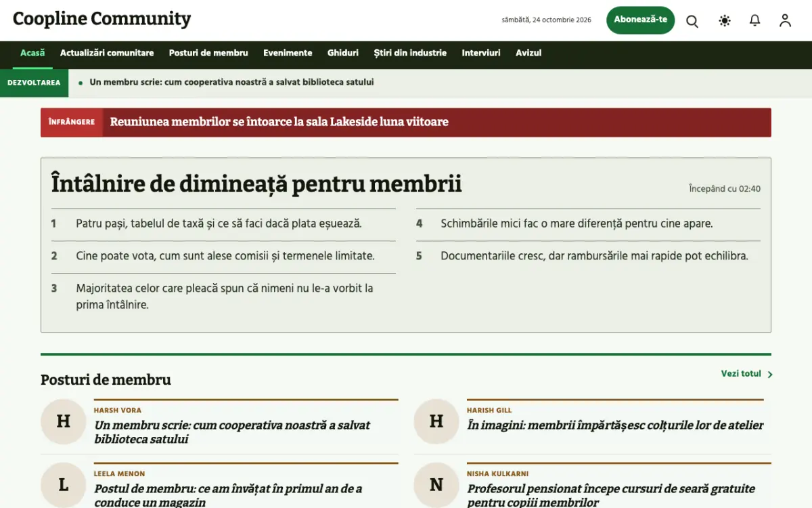Open the search icon in header
The width and height of the screenshot is (812, 508).
pos(692,21)
